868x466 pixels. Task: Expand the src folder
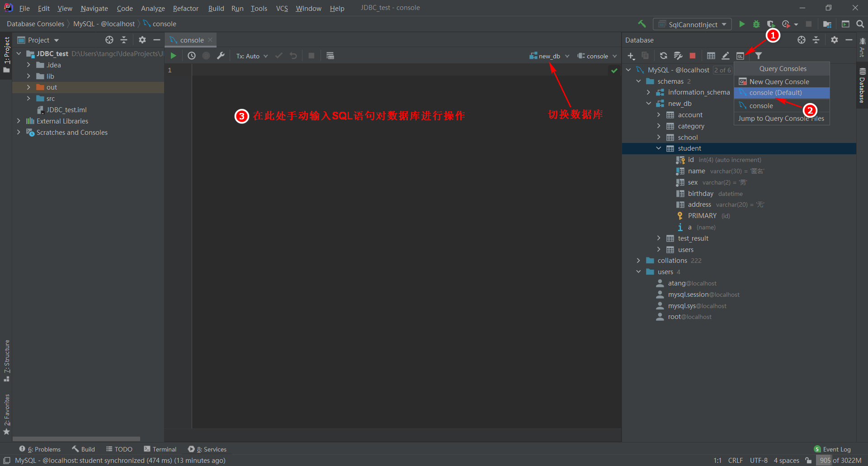tap(28, 98)
